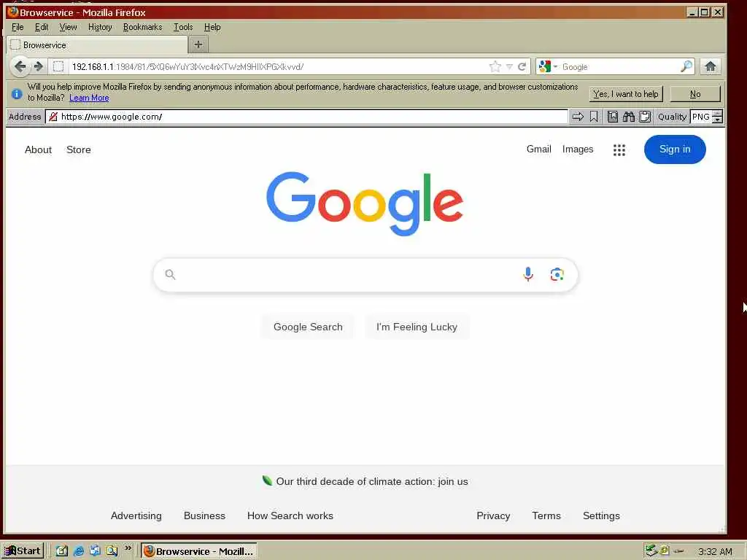Click the Quality PNG selector field

701,117
